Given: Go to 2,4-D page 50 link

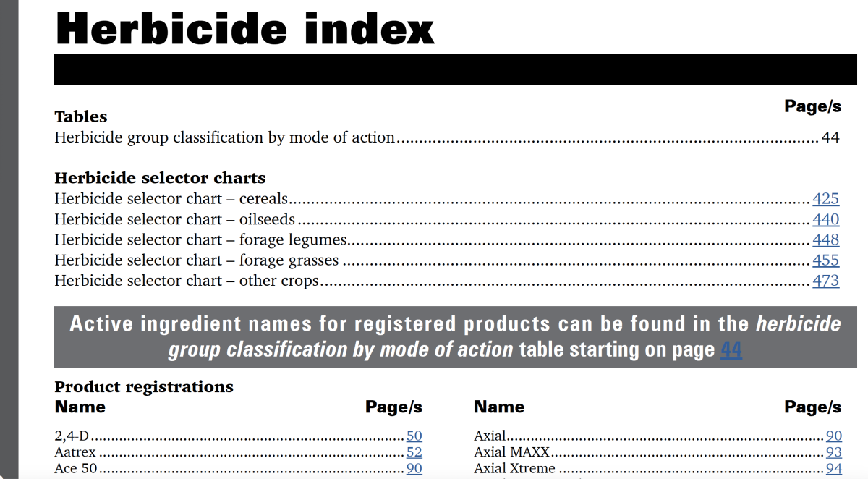Looking at the screenshot, I should pyautogui.click(x=414, y=436).
